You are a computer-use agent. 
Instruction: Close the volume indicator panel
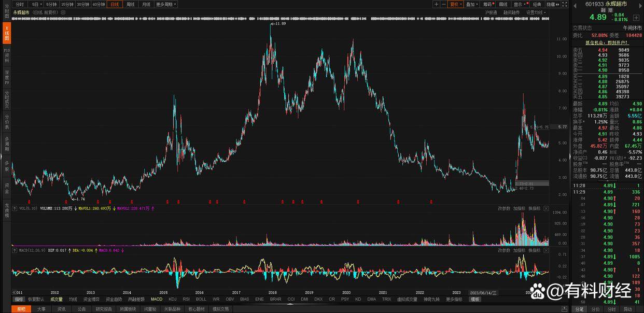pos(545,208)
